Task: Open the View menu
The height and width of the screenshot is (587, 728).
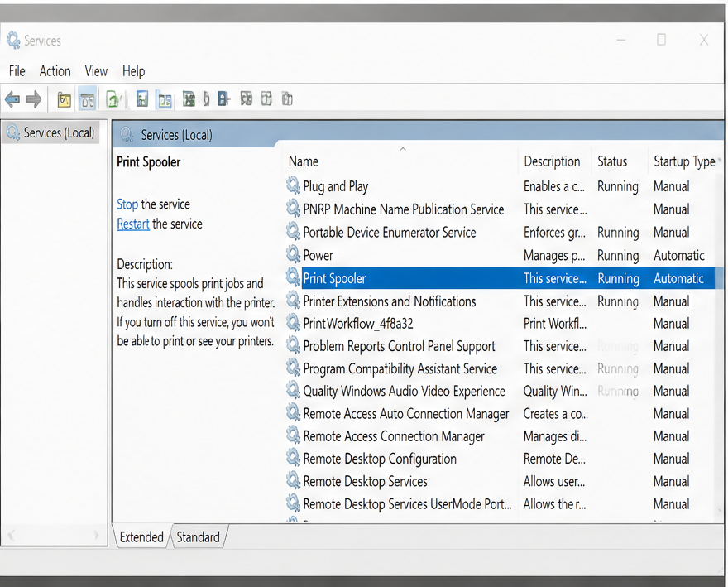Action: [96, 71]
